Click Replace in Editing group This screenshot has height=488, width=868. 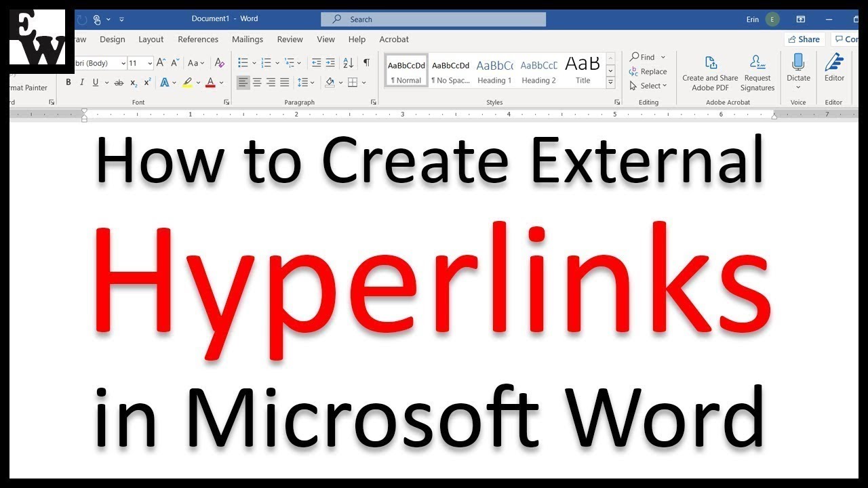648,71
